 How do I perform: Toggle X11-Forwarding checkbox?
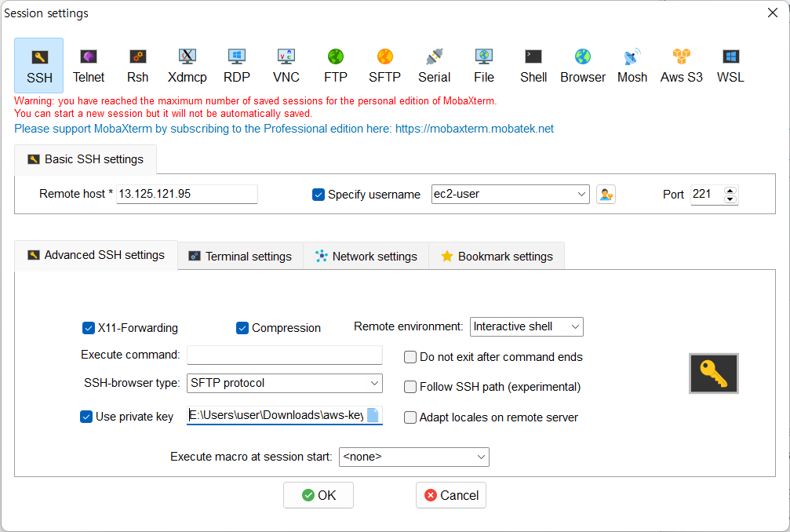click(88, 329)
